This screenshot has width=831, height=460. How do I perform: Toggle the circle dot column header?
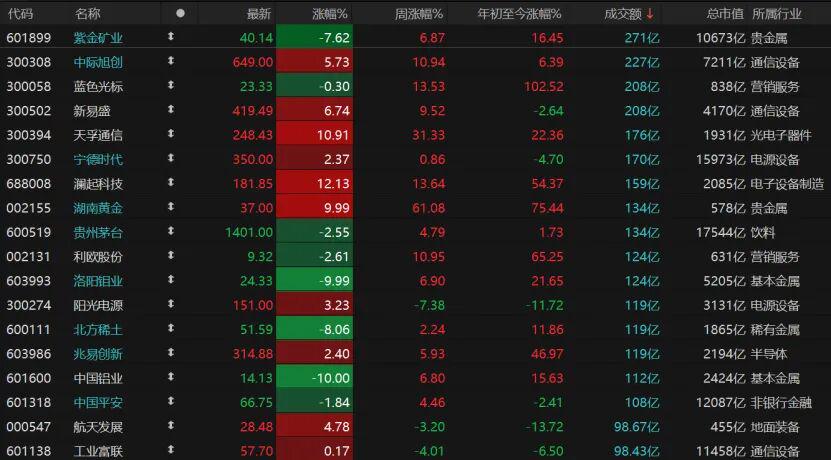[x=180, y=13]
